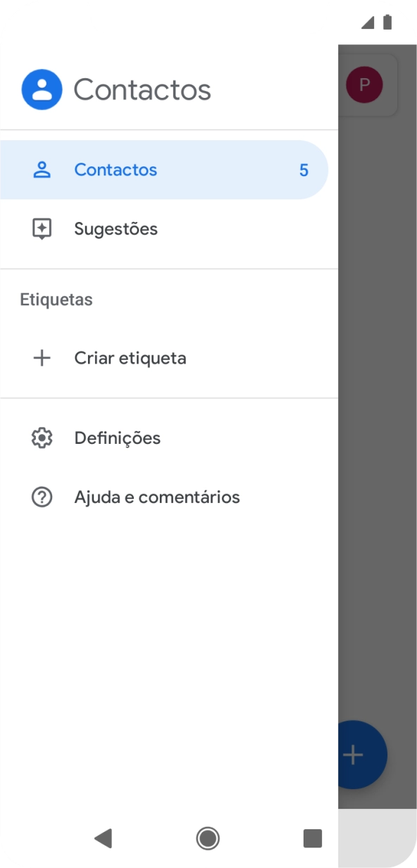
Task: Tap the Home circle navigation button
Action: tap(208, 838)
